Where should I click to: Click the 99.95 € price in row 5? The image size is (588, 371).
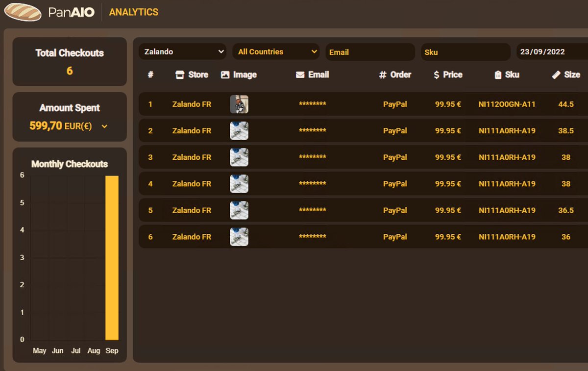pos(448,210)
